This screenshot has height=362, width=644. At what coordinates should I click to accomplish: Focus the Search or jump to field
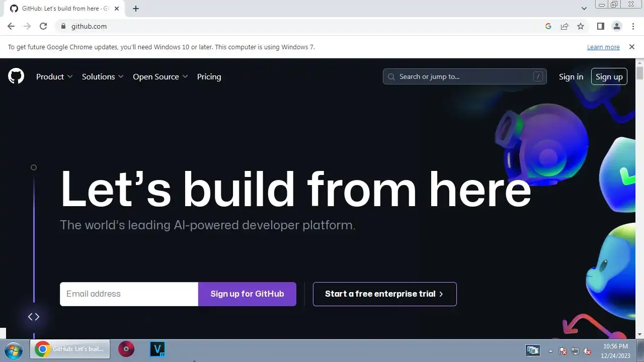[465, 76]
